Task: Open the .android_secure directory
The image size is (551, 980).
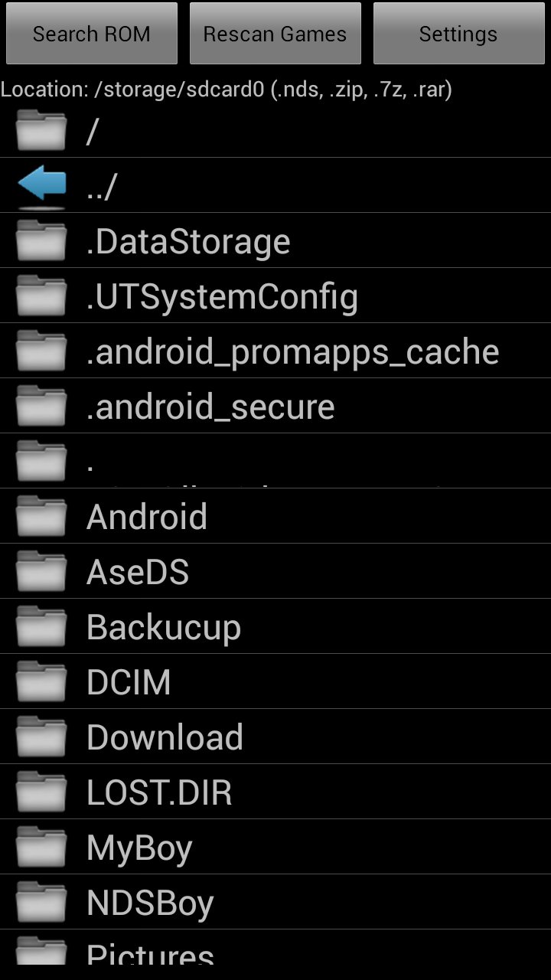Action: point(210,407)
